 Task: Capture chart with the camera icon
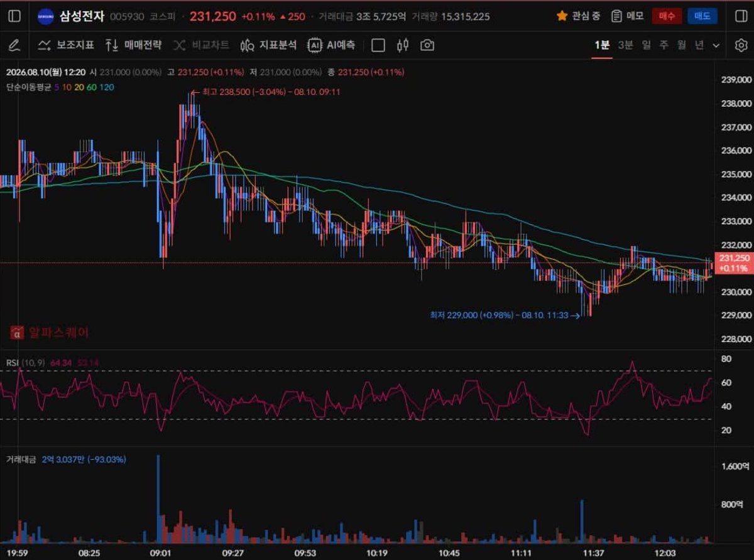[x=427, y=45]
